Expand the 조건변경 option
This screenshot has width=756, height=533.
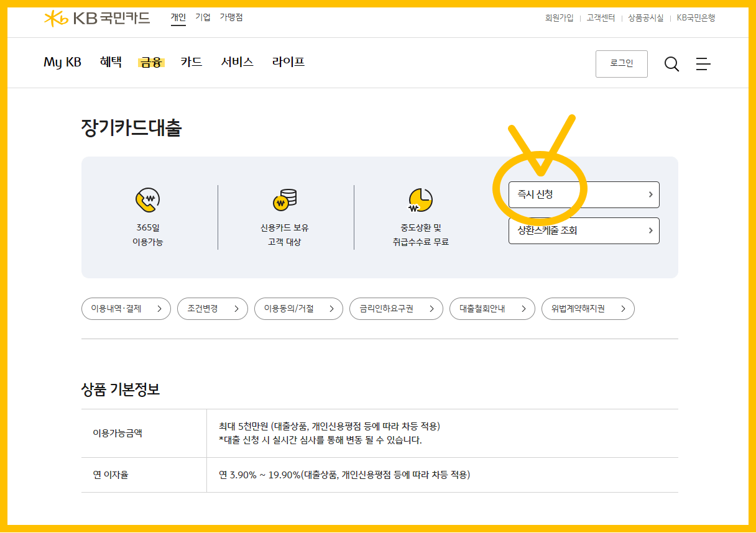pyautogui.click(x=212, y=309)
